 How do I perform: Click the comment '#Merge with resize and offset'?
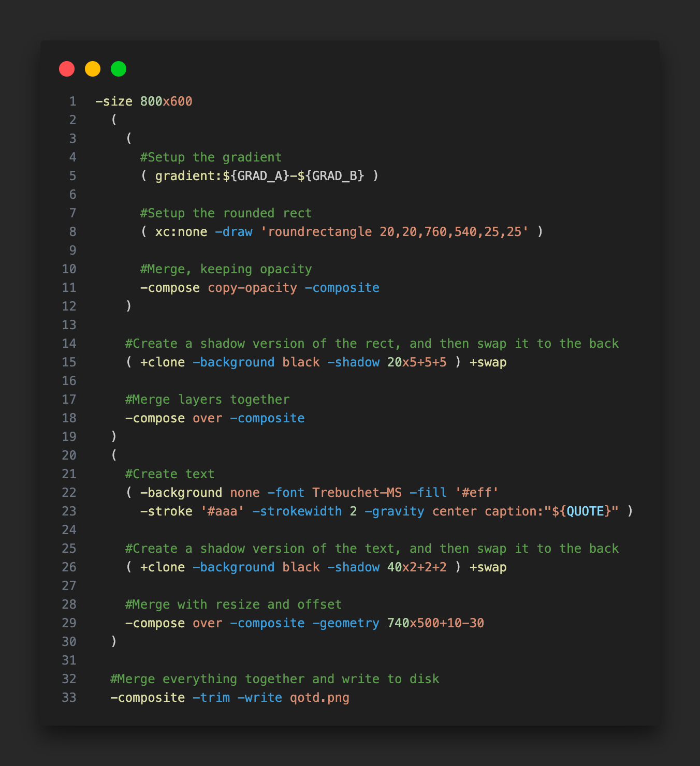point(234,605)
